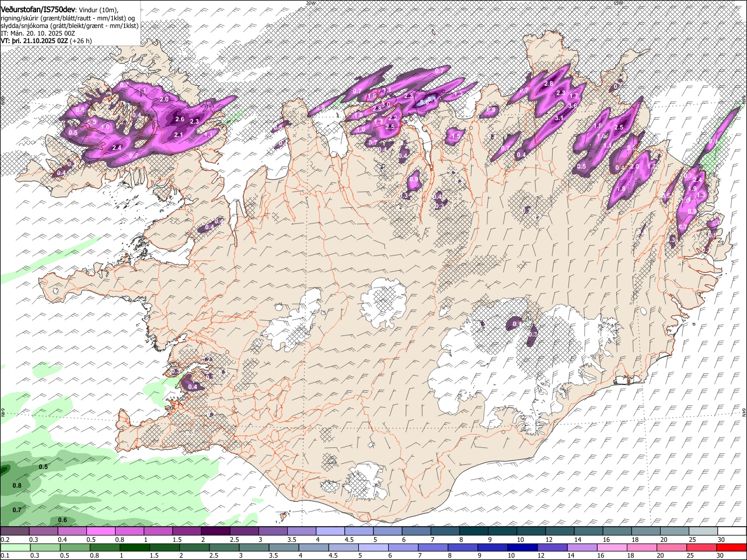
Task: Click the white final swatch of top legend
Action: pos(731,531)
